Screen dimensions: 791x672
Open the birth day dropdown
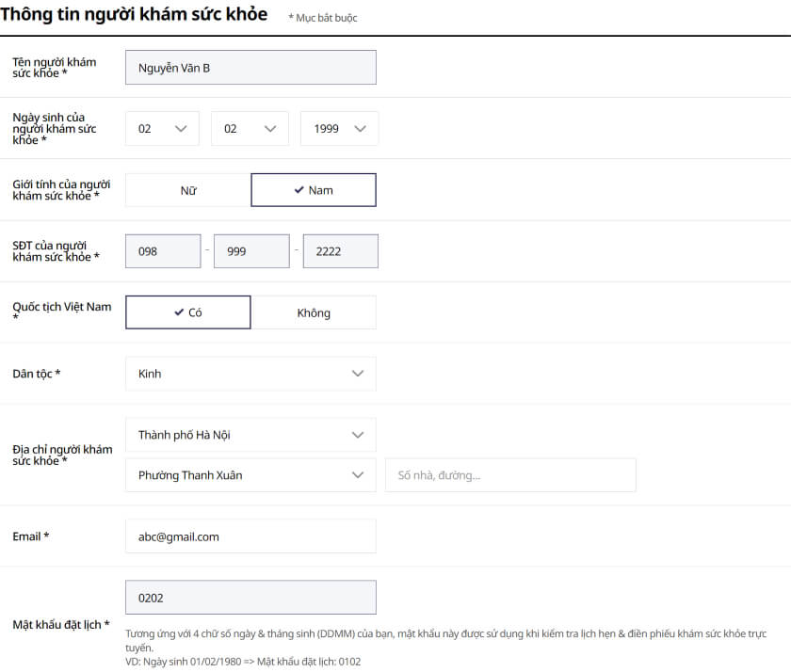pos(162,129)
